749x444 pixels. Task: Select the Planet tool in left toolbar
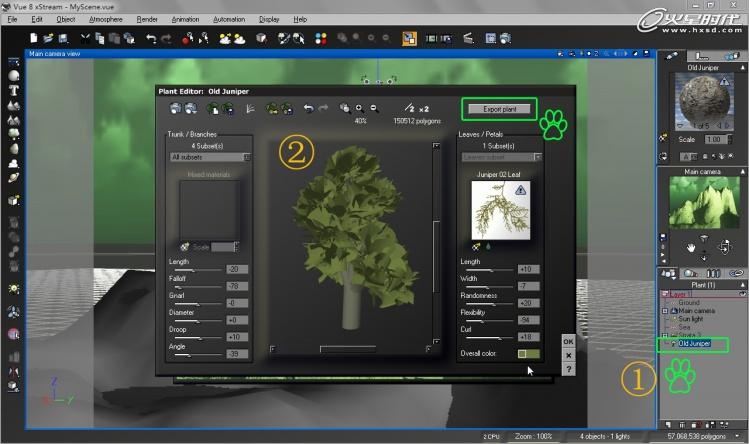tap(13, 178)
